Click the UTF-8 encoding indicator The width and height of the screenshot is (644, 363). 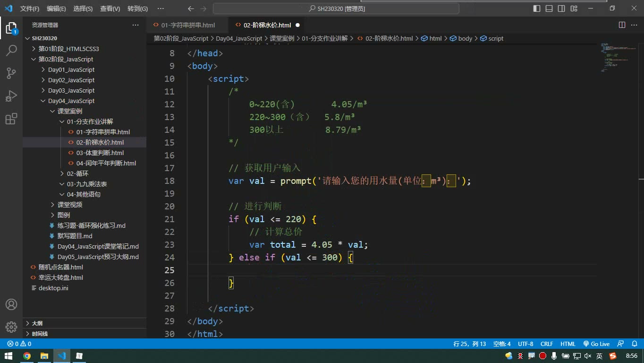pyautogui.click(x=525, y=344)
